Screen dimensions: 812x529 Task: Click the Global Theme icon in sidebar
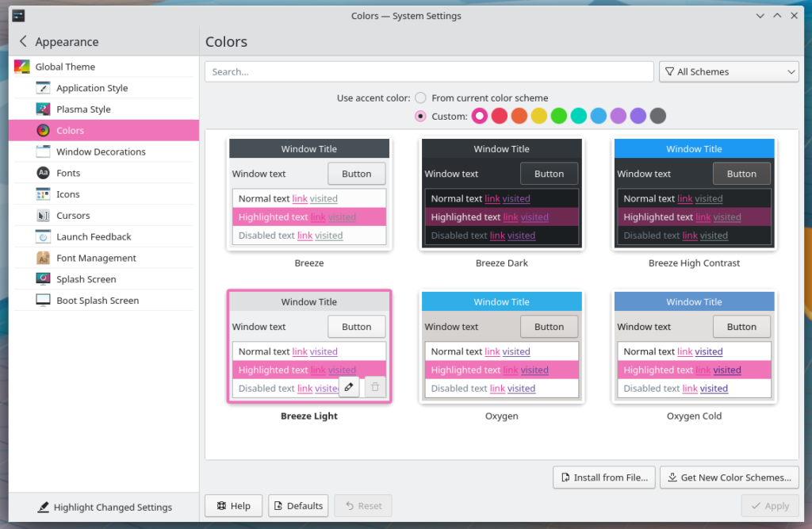pyautogui.click(x=22, y=67)
